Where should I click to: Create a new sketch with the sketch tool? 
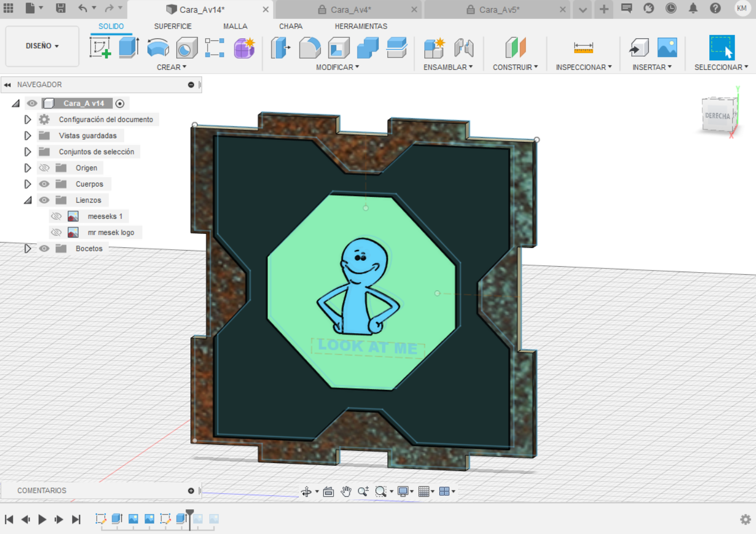tap(101, 48)
